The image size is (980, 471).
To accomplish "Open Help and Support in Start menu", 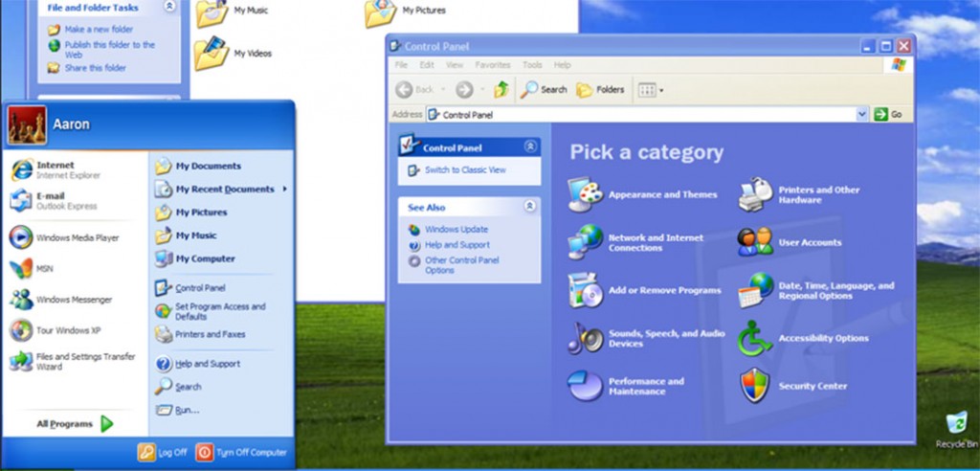I will (197, 364).
